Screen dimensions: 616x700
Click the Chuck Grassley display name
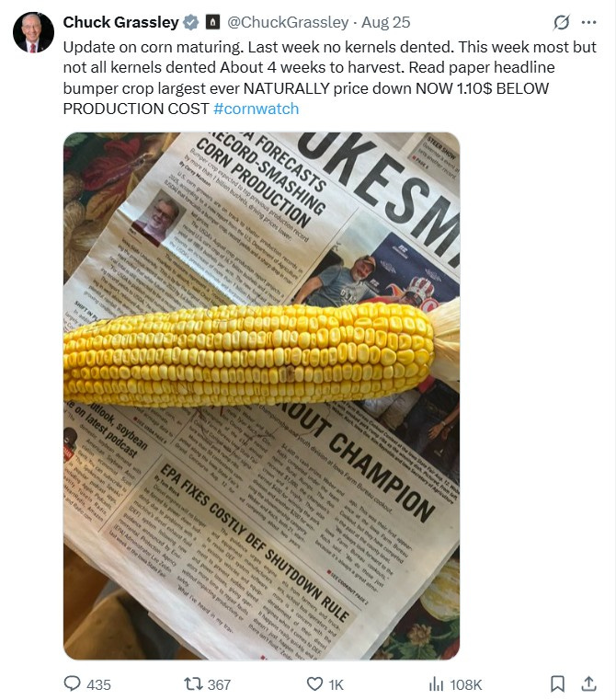tap(120, 22)
